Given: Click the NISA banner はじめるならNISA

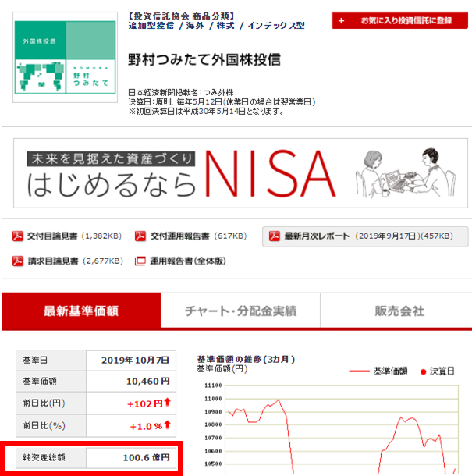Looking at the screenshot, I should click(240, 173).
